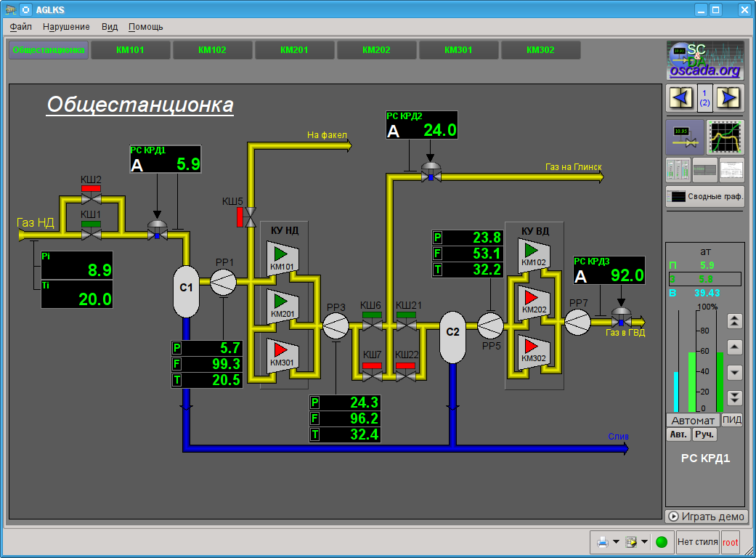The width and height of the screenshot is (756, 558).
Task: Click the single up-arrow increment button
Action: 734,347
